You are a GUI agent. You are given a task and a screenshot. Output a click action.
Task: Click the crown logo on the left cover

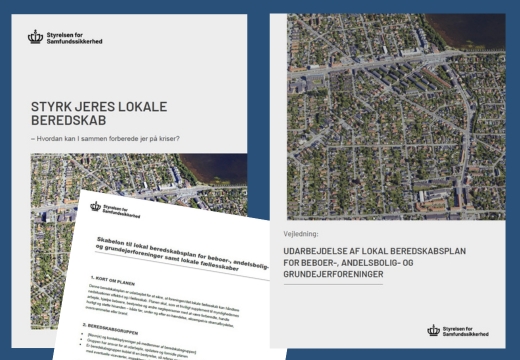[35, 37]
